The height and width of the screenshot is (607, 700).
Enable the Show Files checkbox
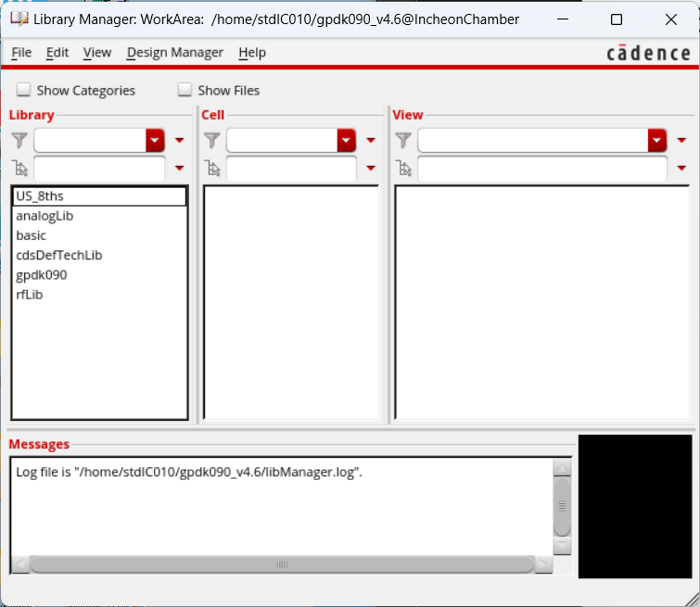pyautogui.click(x=185, y=90)
